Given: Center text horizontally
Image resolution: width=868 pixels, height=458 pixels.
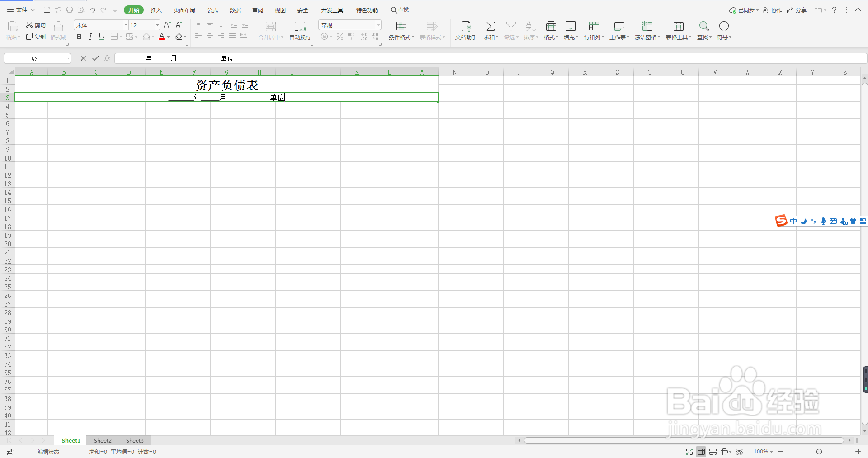Looking at the screenshot, I should (210, 37).
